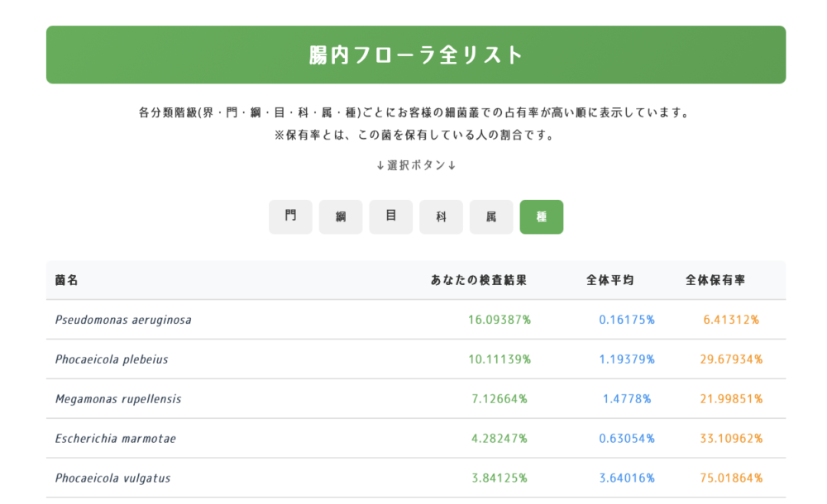Click the 16.09387% result value
827x504 pixels.
[500, 320]
